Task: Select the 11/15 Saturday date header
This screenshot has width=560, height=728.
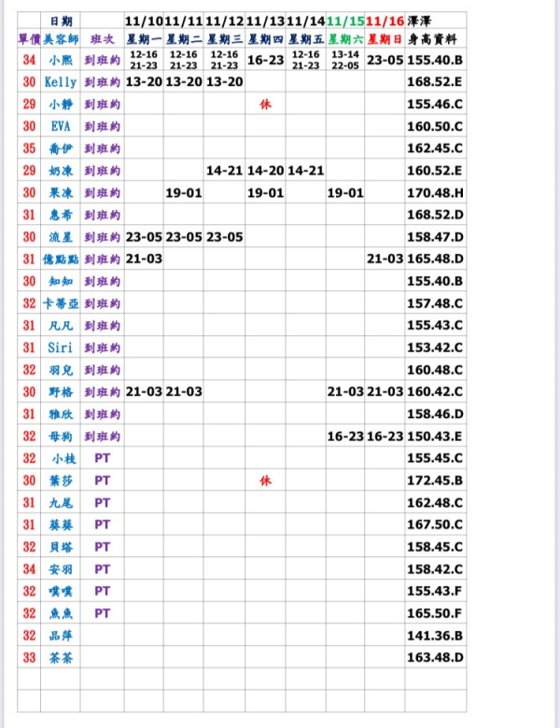Action: pyautogui.click(x=345, y=20)
